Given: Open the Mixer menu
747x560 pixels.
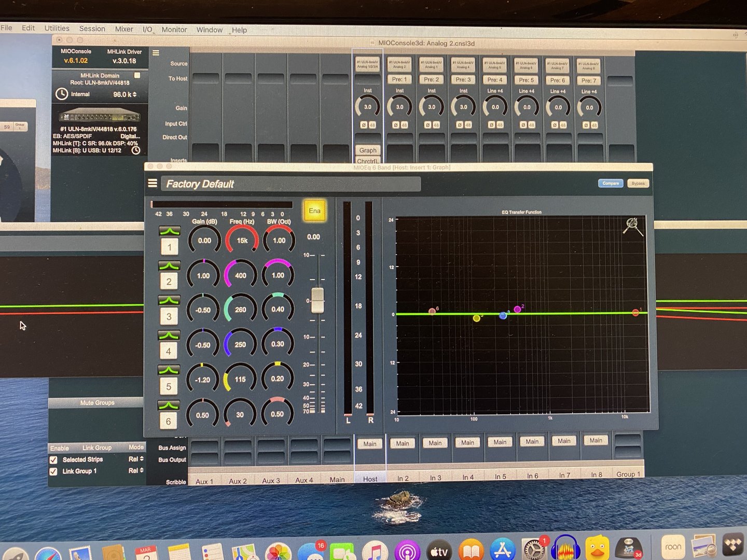Looking at the screenshot, I should click(x=124, y=29).
